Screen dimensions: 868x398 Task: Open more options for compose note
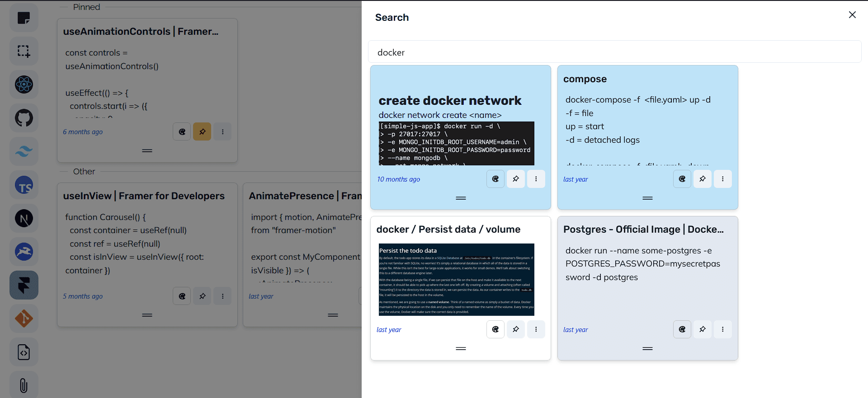point(723,179)
